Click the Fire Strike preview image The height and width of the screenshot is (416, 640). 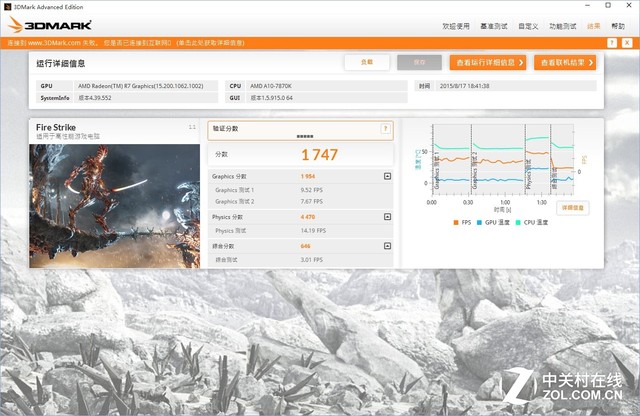(x=114, y=205)
